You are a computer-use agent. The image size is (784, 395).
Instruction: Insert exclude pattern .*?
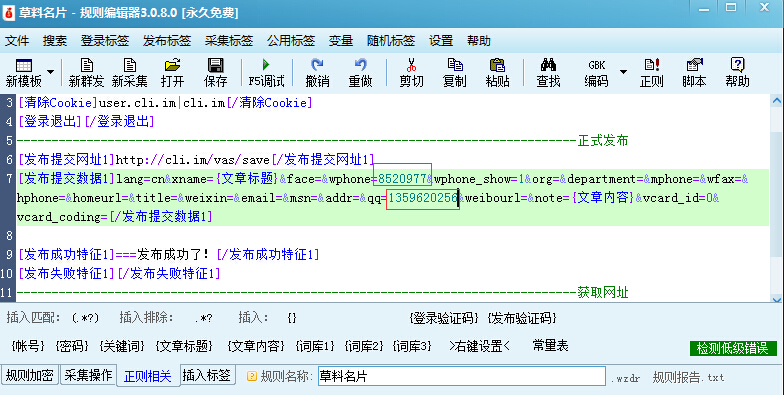click(204, 318)
